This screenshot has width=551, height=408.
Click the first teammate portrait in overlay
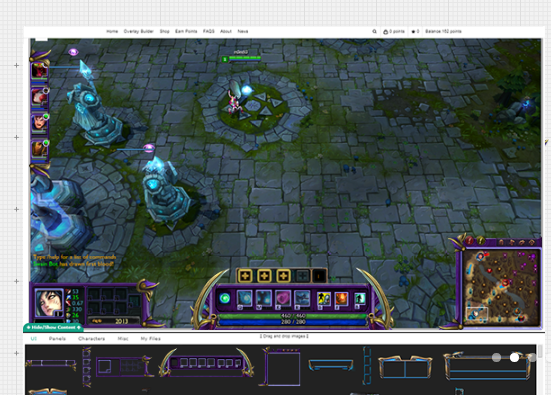coord(40,70)
